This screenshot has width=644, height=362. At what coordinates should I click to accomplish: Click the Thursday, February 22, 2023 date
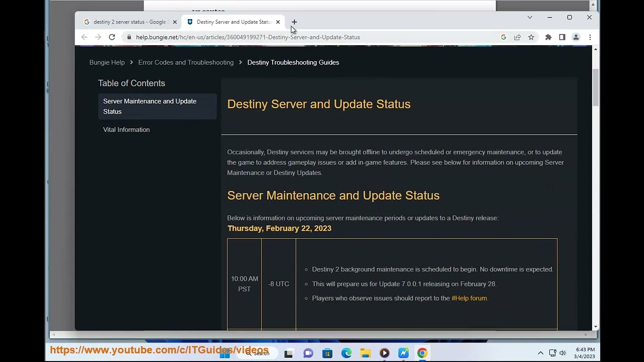[x=279, y=228]
